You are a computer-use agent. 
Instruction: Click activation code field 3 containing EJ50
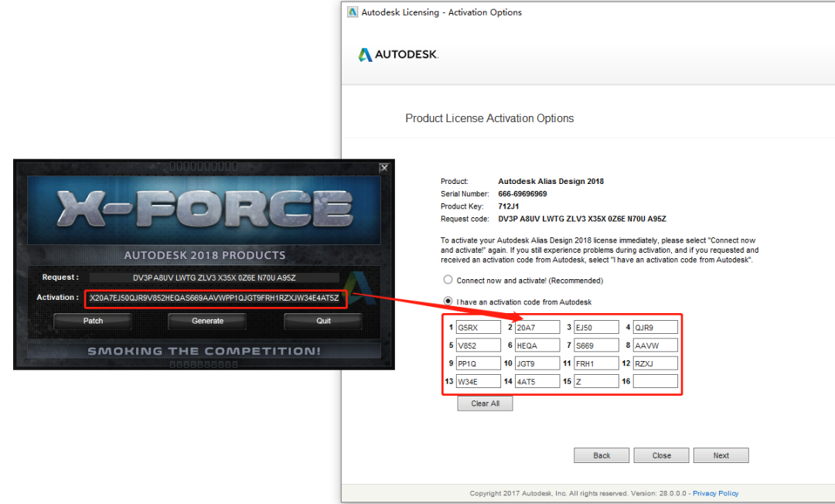(x=596, y=327)
